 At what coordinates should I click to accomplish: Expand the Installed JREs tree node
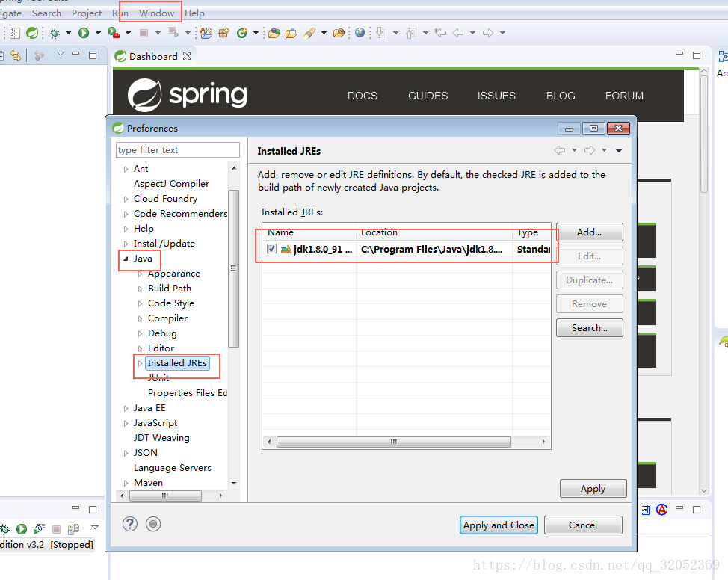[x=141, y=363]
